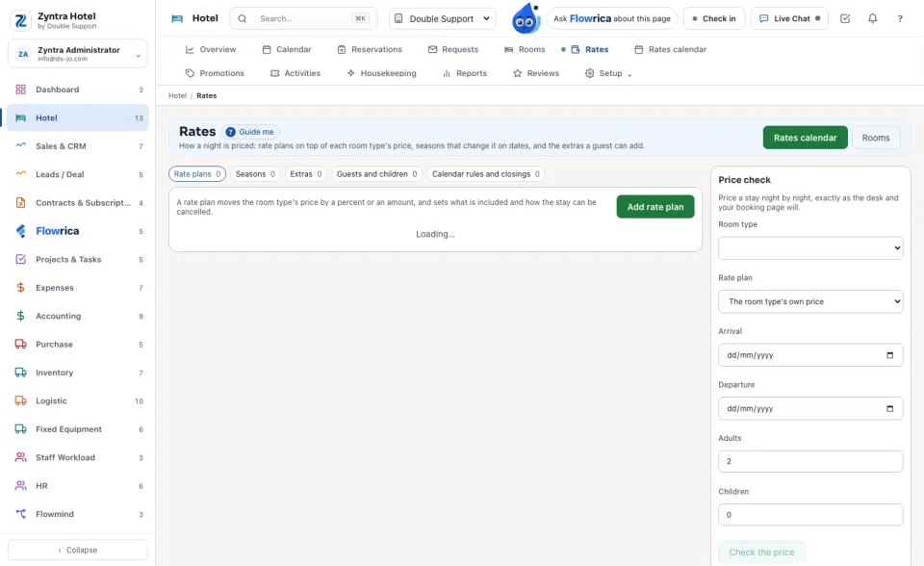Image resolution: width=924 pixels, height=566 pixels.
Task: Open the Arrival date picker calendar icon
Action: [x=889, y=355]
